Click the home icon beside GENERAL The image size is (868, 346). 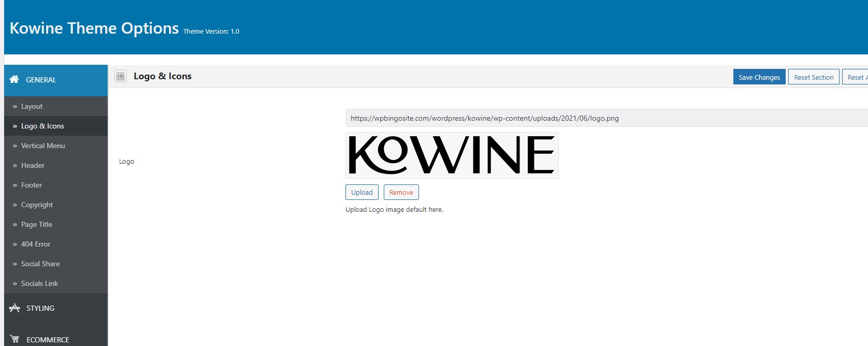coord(14,79)
